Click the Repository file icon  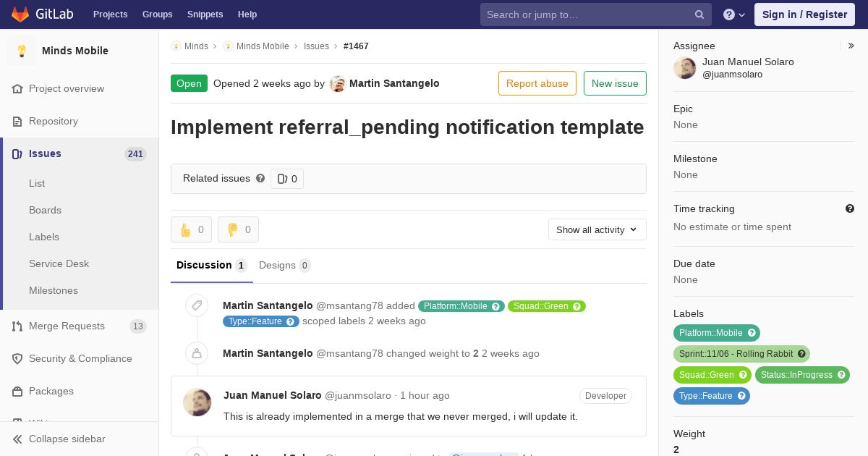pyautogui.click(x=17, y=121)
